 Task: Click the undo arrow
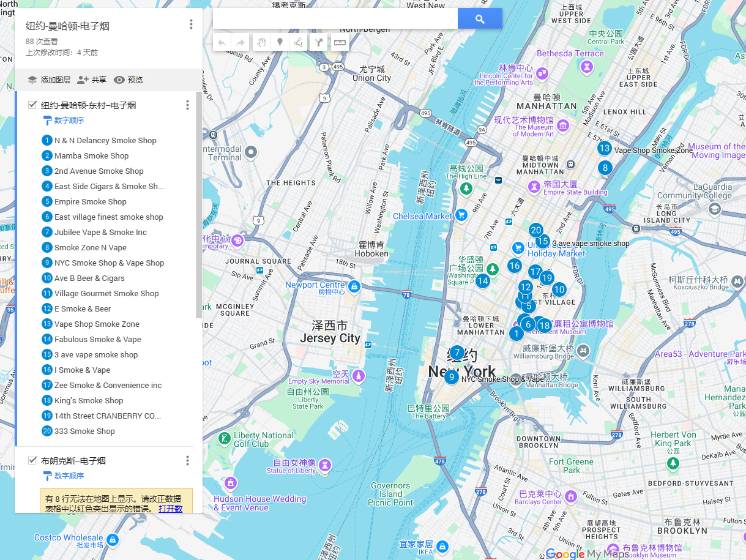pos(222,43)
